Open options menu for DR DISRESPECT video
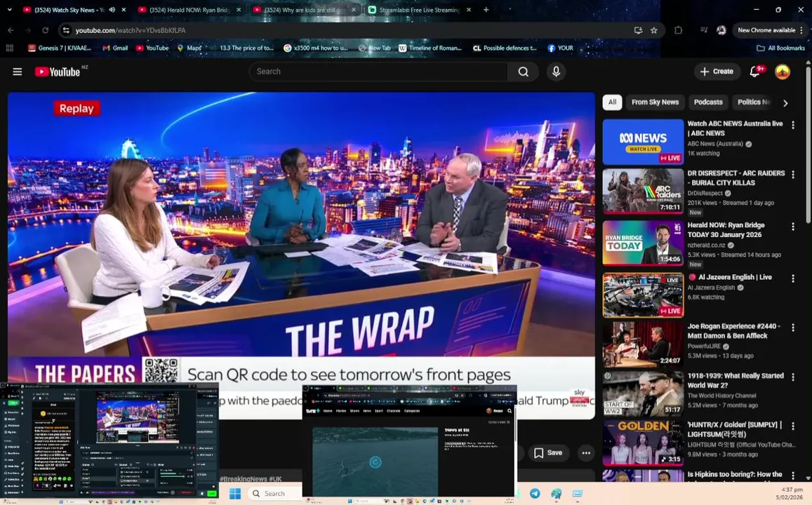The height and width of the screenshot is (505, 812). tap(793, 175)
